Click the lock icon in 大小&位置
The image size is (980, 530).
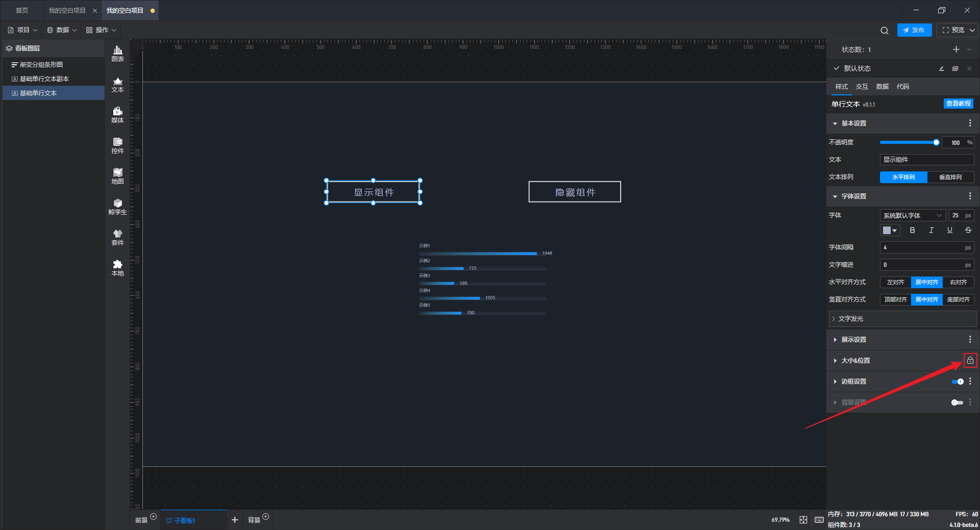(x=970, y=360)
